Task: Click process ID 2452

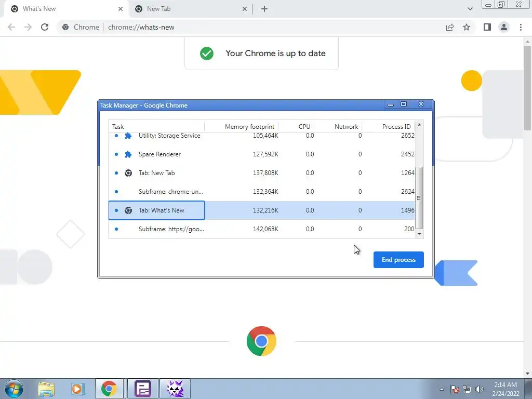Action: point(407,154)
